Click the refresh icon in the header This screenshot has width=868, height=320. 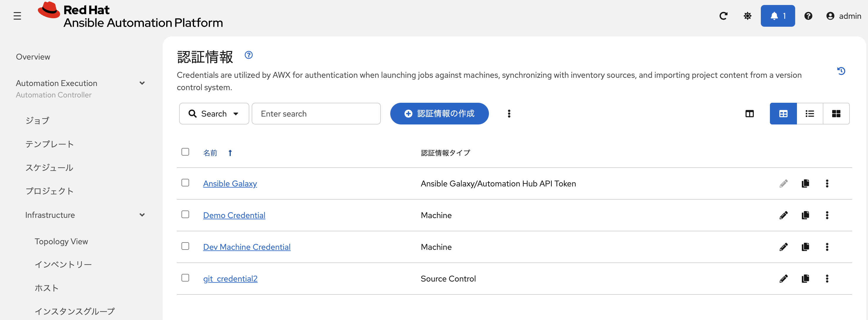click(x=724, y=16)
